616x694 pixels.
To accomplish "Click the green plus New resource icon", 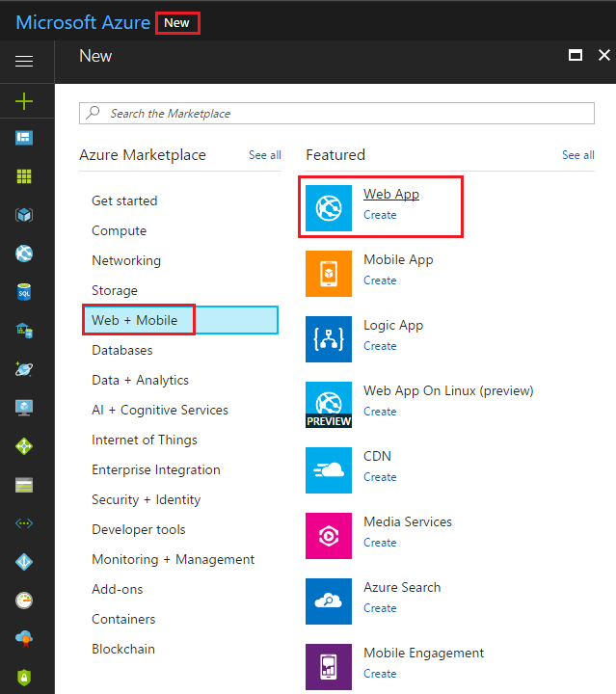I will pyautogui.click(x=24, y=101).
